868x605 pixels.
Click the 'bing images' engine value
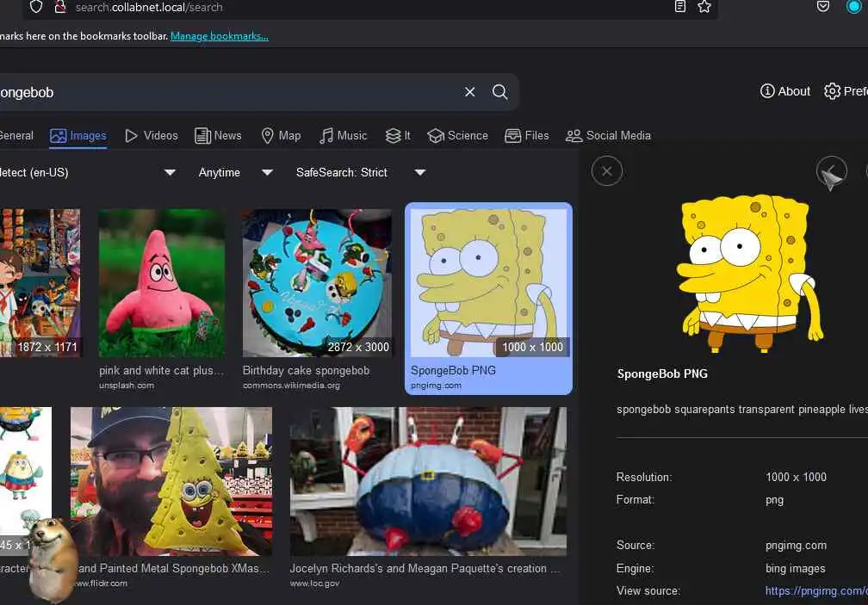[x=795, y=569]
